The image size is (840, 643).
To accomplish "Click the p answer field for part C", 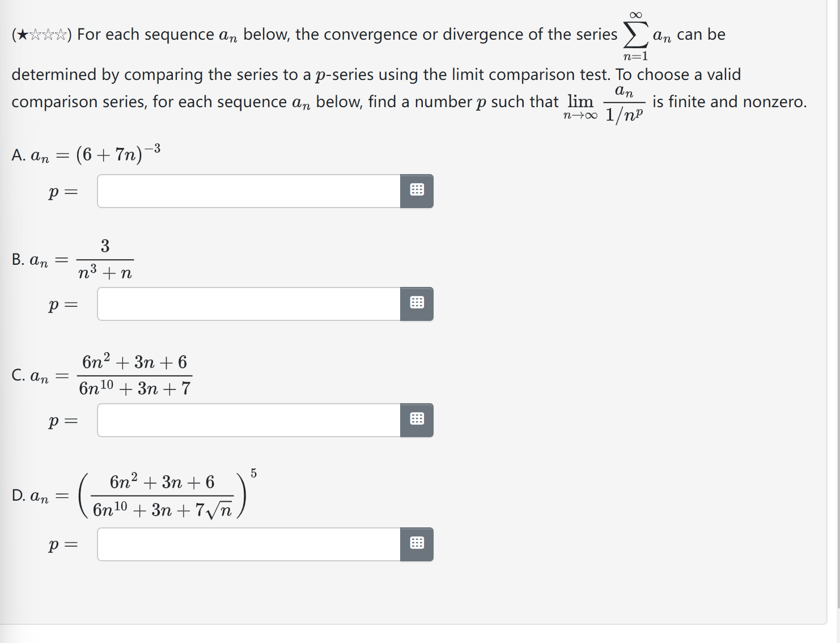I will click(249, 420).
